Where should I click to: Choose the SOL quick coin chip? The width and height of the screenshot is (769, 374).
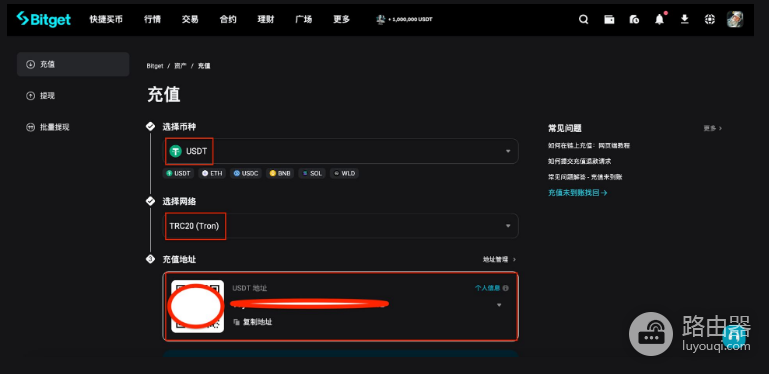(311, 173)
